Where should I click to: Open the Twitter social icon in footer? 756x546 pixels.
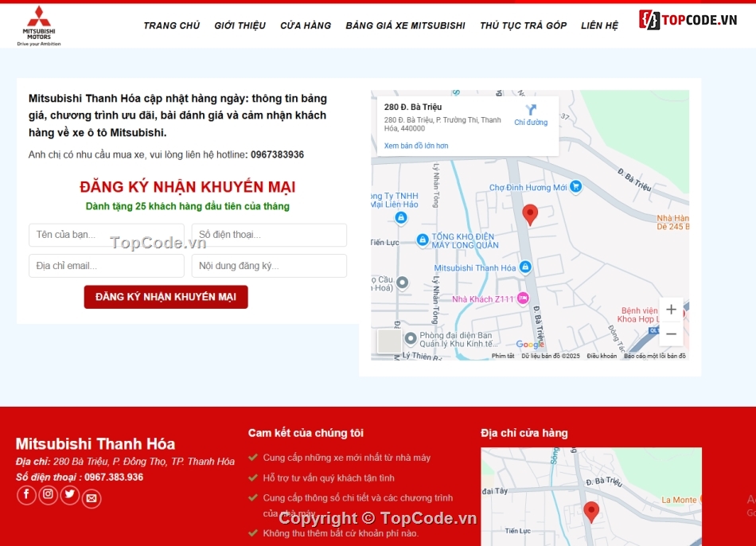[70, 494]
